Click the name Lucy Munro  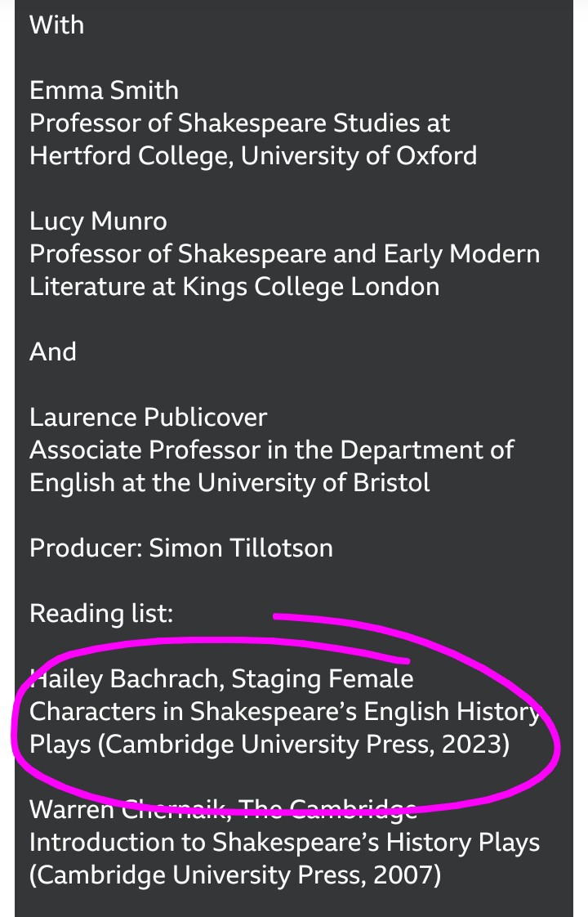(x=98, y=221)
